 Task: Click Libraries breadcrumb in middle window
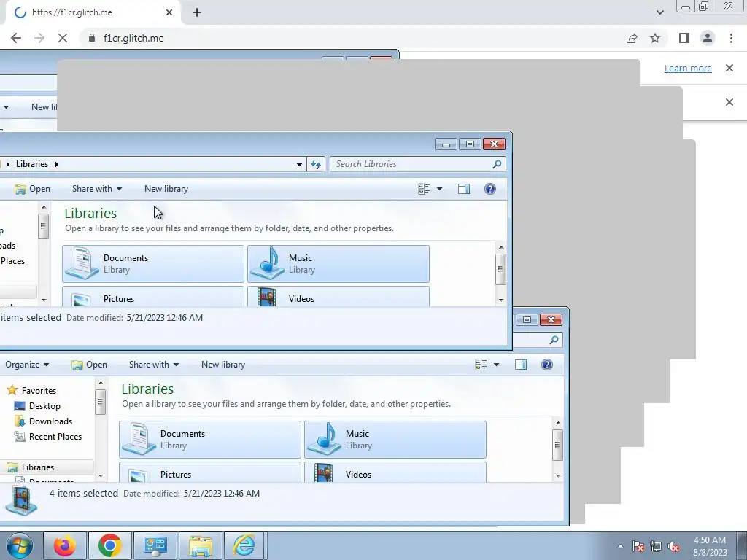(x=32, y=164)
